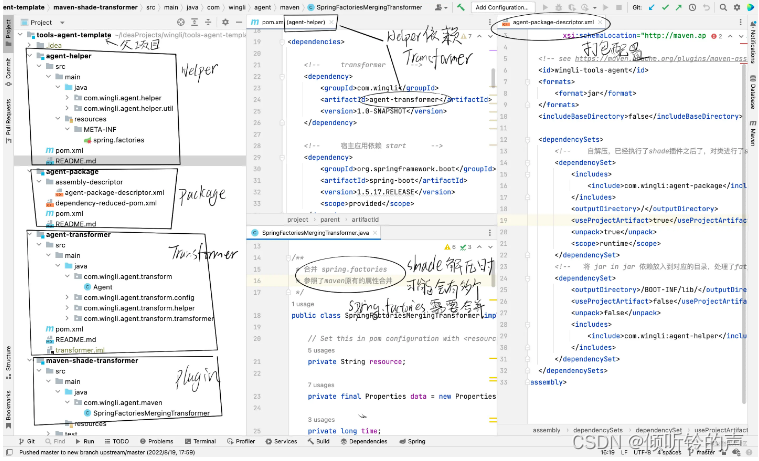Screen dimensions: 759x461
Task: Open Commit sidebar tool tab
Action: click(x=8, y=72)
